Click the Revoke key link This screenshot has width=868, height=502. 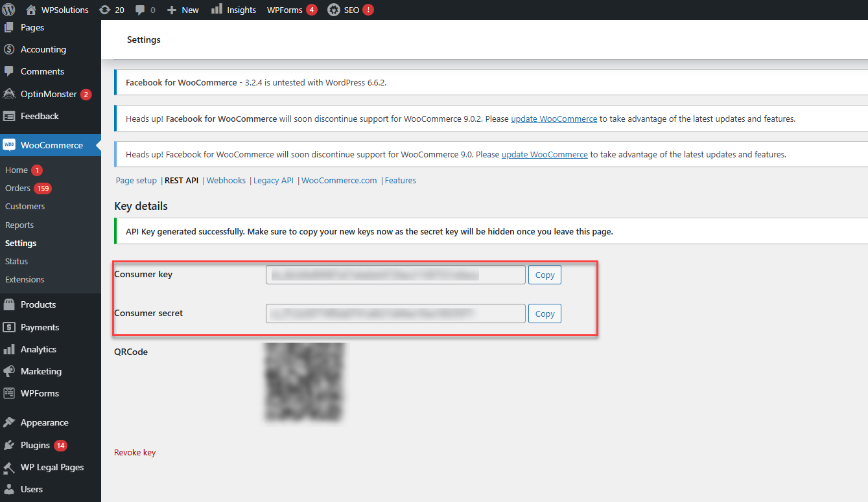[135, 453]
